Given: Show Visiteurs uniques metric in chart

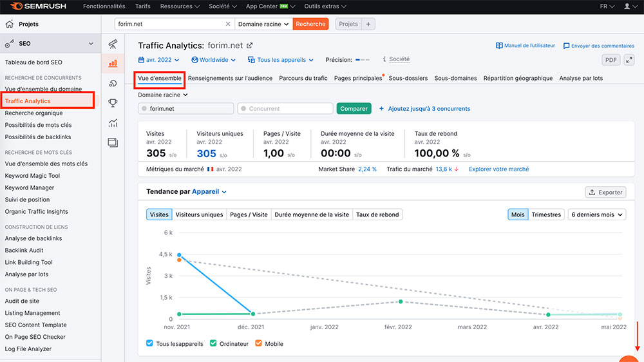Looking at the screenshot, I should pos(199,214).
